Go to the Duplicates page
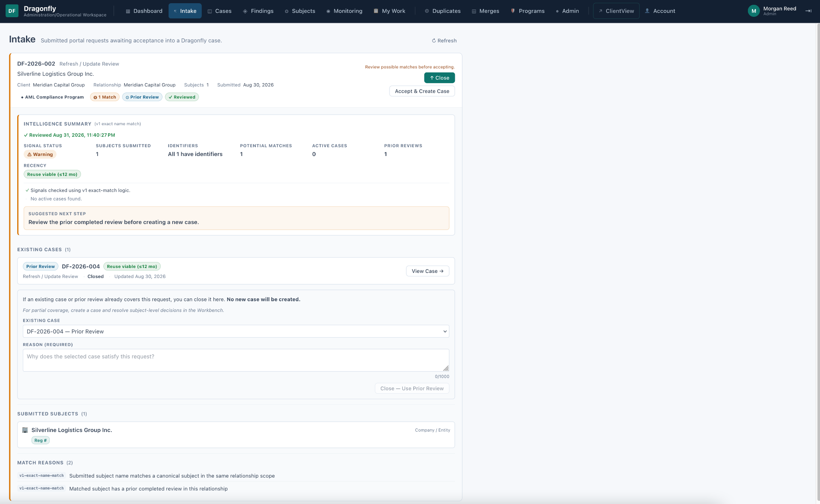The image size is (820, 504). (x=443, y=11)
